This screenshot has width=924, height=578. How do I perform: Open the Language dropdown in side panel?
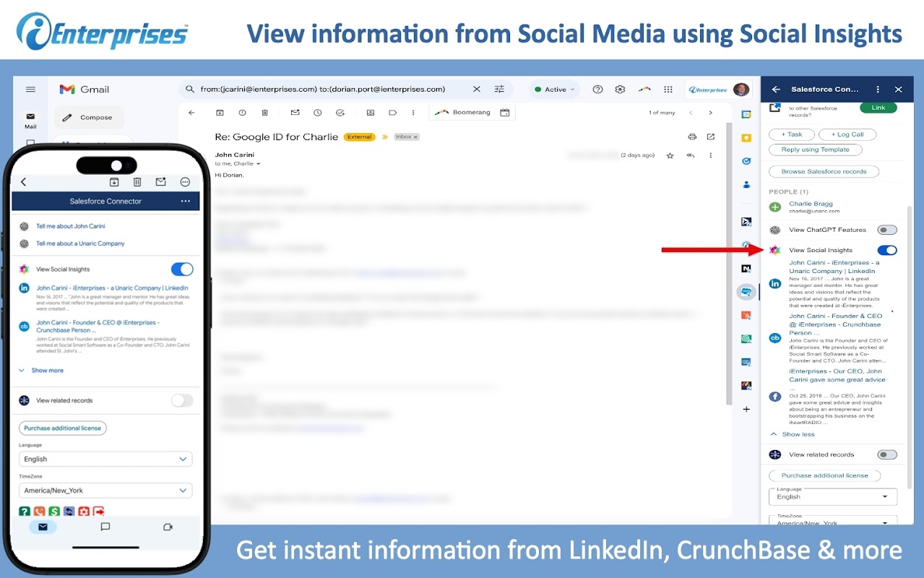[833, 496]
